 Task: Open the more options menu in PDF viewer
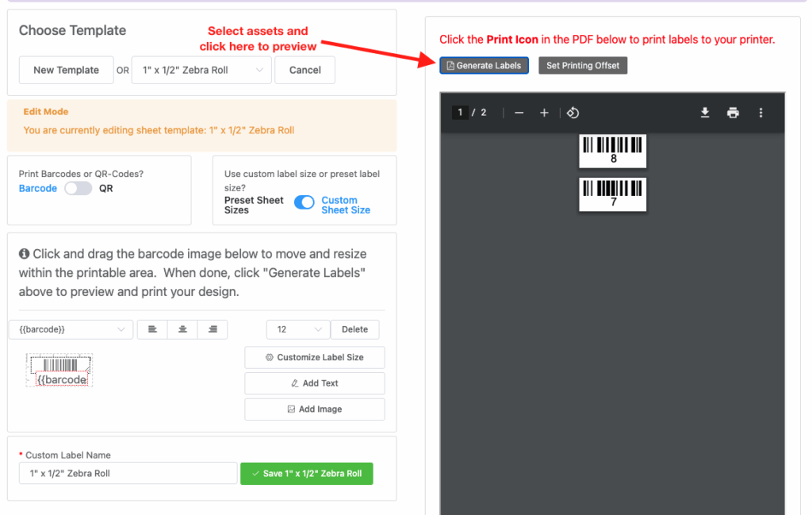[760, 113]
